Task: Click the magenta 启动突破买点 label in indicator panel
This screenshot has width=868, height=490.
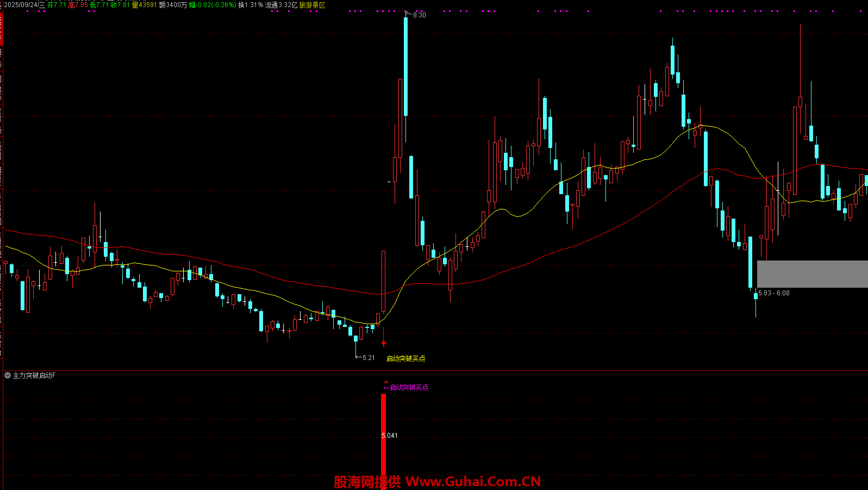Action: 409,387
